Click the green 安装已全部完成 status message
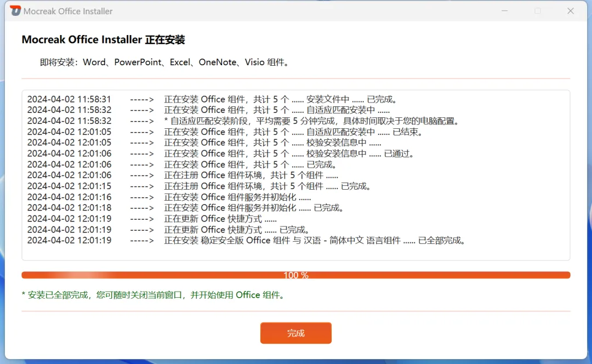The width and height of the screenshot is (592, 364). click(x=153, y=295)
